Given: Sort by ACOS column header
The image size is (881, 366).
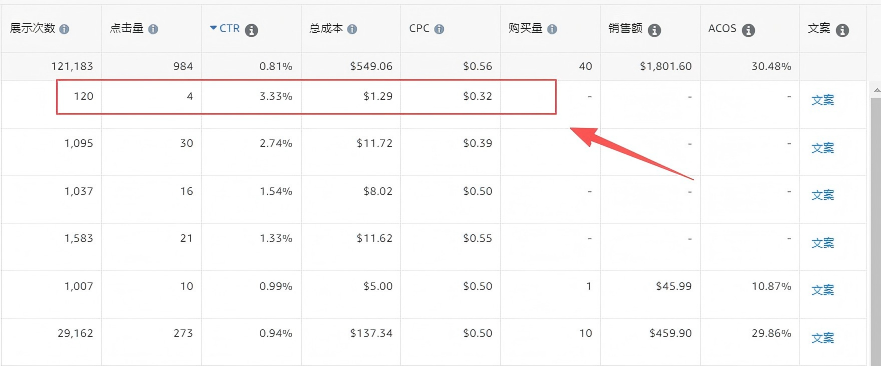Looking at the screenshot, I should tap(722, 29).
